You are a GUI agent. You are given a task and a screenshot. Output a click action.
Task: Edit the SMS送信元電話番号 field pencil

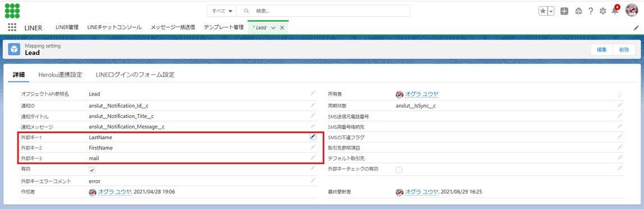[620, 116]
